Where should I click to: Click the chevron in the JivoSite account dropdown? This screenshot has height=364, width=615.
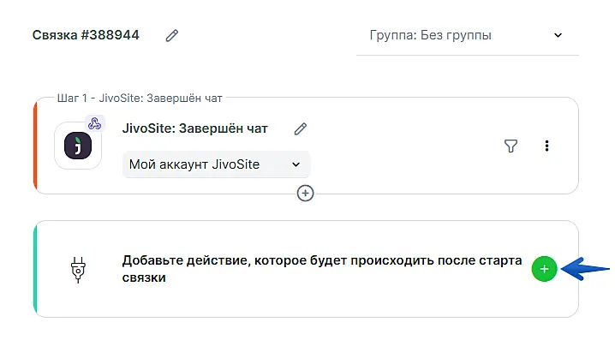tap(296, 164)
